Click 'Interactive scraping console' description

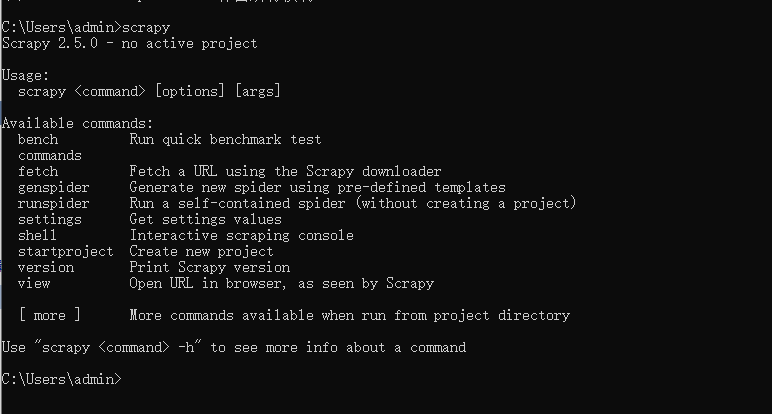coord(241,235)
